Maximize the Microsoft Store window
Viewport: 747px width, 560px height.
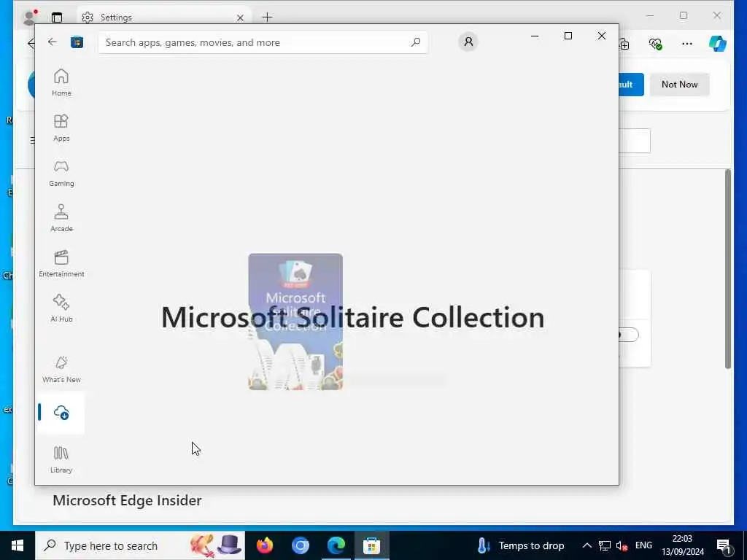tap(568, 36)
